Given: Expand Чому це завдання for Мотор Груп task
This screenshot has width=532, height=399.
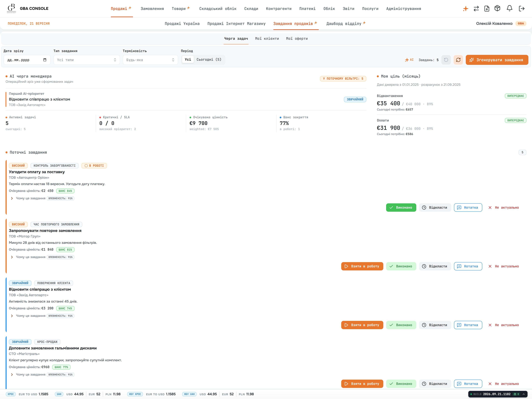Looking at the screenshot, I should point(28,257).
